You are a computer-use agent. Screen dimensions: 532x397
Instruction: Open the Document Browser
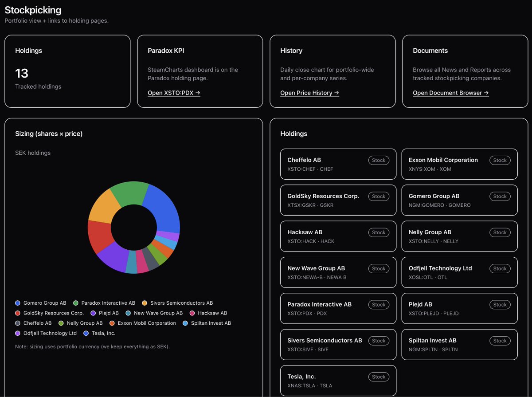click(x=450, y=93)
